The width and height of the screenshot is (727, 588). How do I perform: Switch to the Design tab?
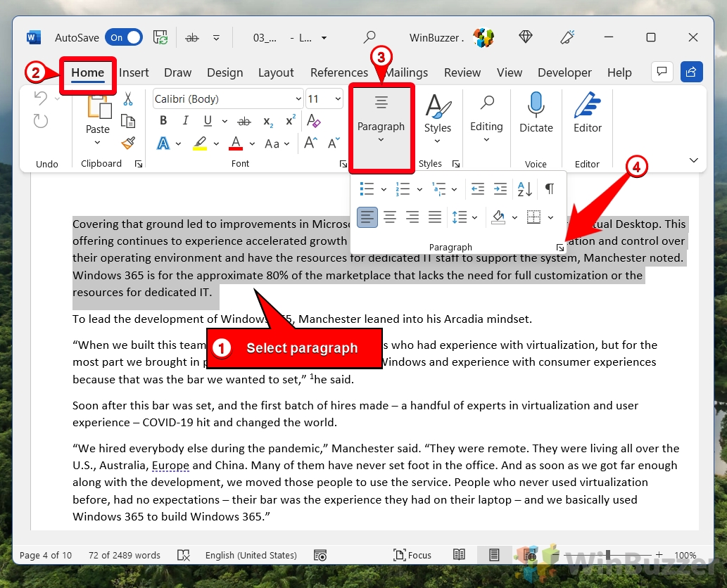pyautogui.click(x=225, y=72)
